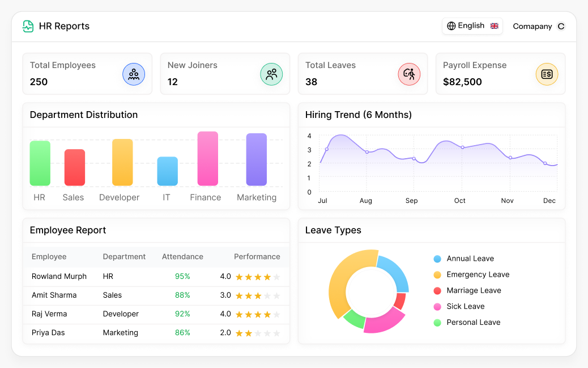
Task: Click the New Joiners green people icon
Action: 271,74
